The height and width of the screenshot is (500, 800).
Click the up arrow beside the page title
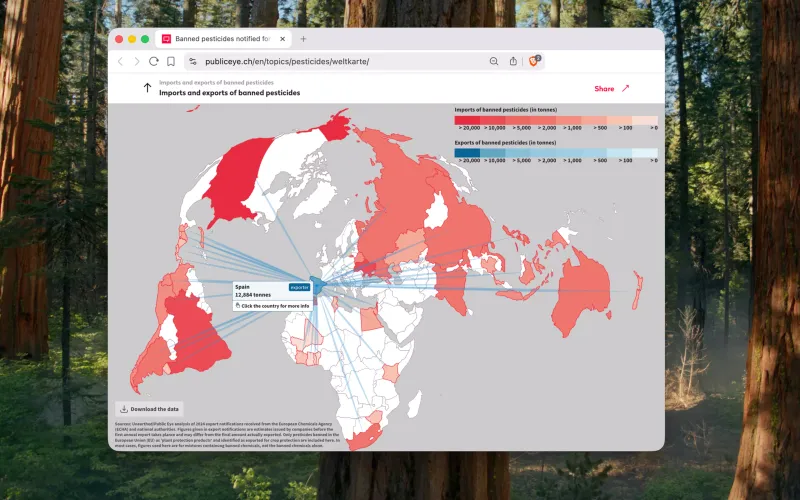click(147, 88)
